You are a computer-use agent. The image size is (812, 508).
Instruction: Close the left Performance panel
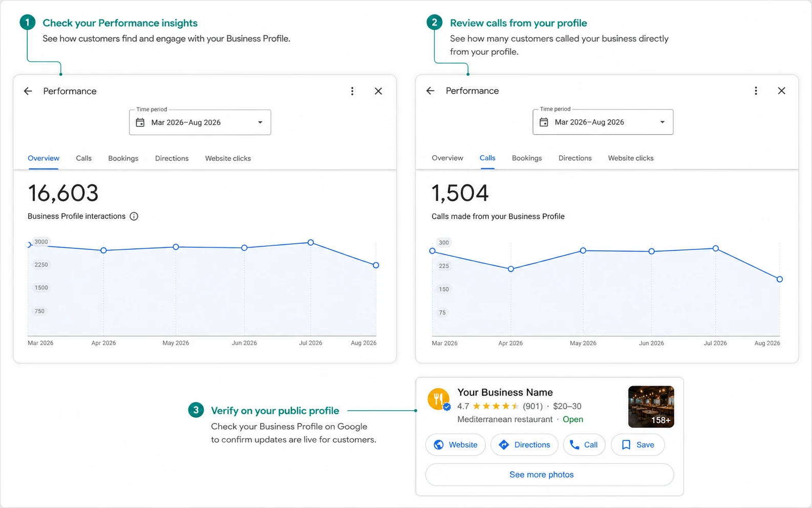(x=378, y=91)
